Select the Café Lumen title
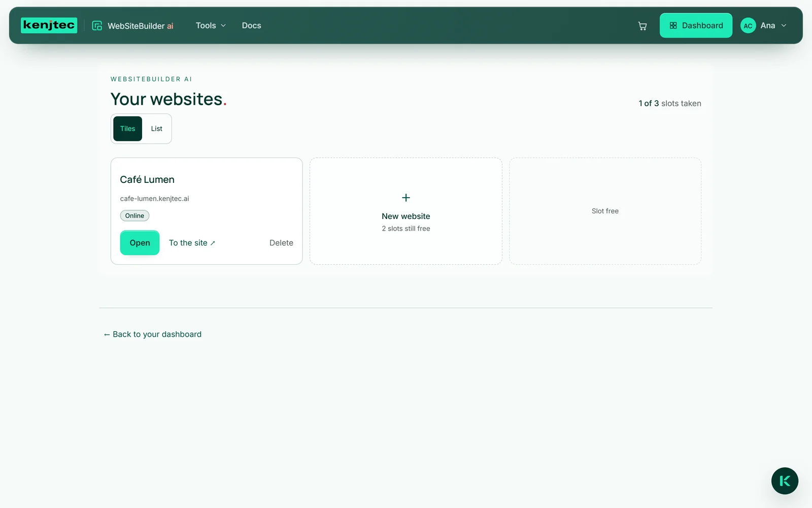The image size is (812, 508). coord(147,179)
